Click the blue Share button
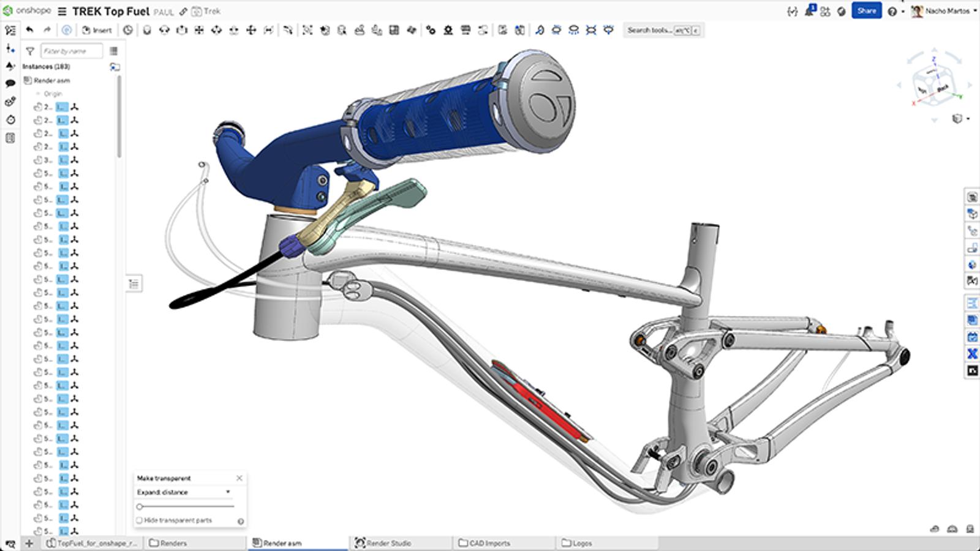980x551 pixels. (866, 11)
